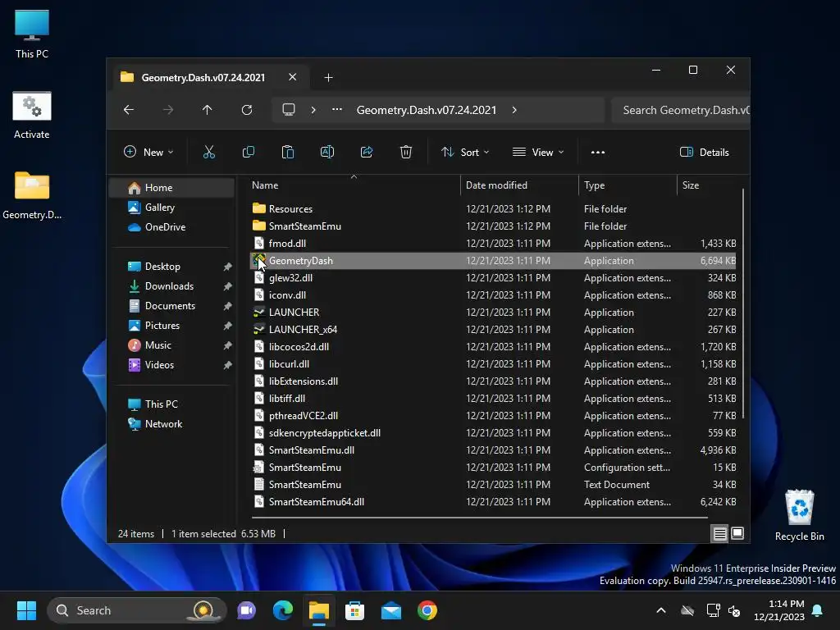The image size is (840, 630).
Task: Select sdkencryptedappticket.dll file
Action: 493,433
